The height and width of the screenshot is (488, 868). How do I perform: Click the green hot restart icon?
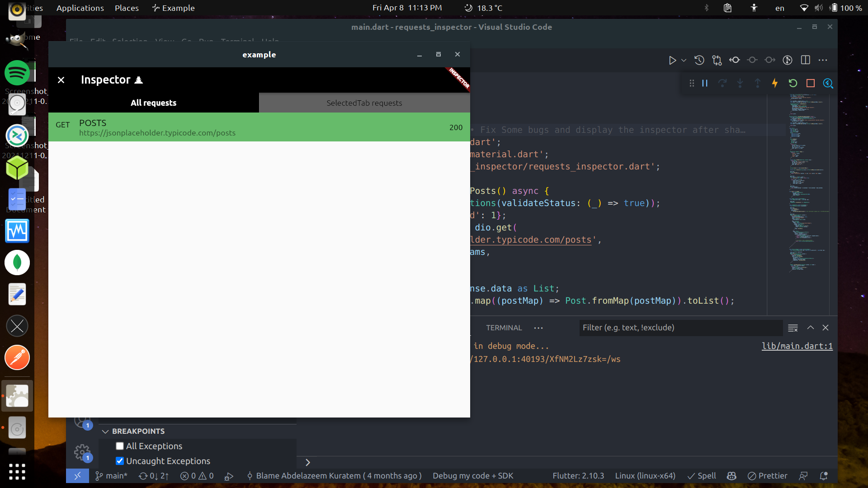coord(793,83)
